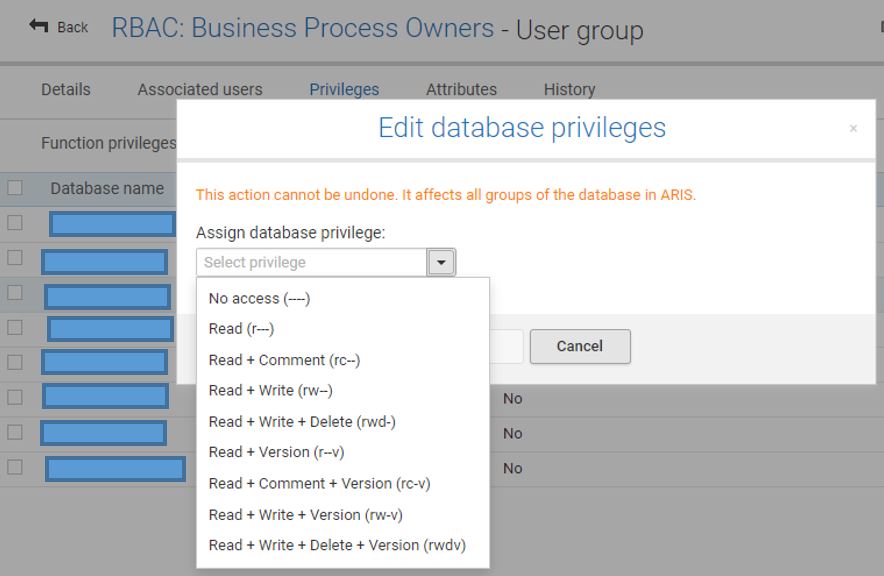Click the Assign database privilege label
The width and height of the screenshot is (884, 576).
(x=291, y=233)
